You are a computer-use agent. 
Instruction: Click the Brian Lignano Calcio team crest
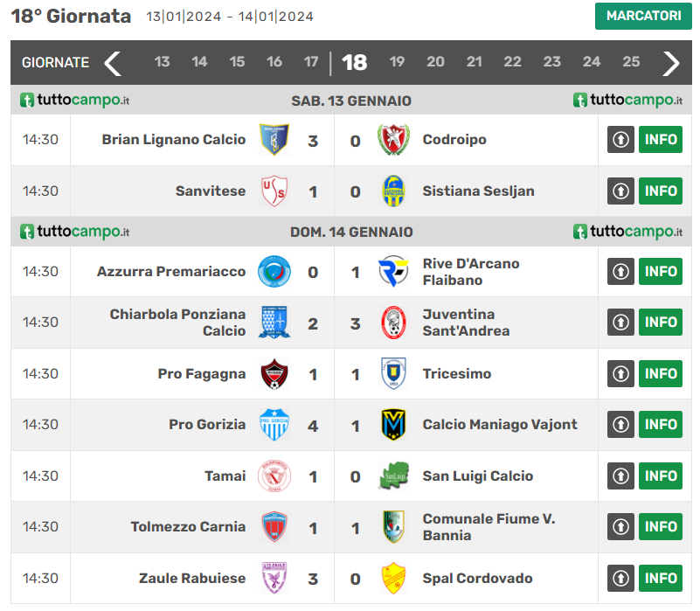point(274,140)
